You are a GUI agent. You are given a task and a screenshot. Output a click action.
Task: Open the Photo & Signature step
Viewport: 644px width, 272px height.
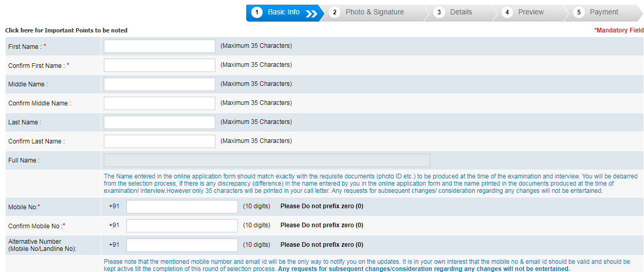click(x=375, y=12)
